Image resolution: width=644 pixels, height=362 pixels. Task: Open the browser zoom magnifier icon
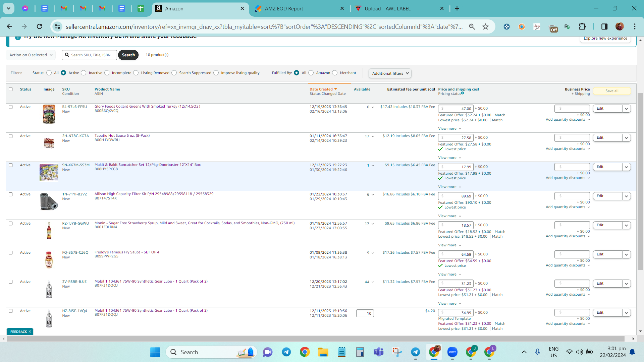tap(472, 26)
